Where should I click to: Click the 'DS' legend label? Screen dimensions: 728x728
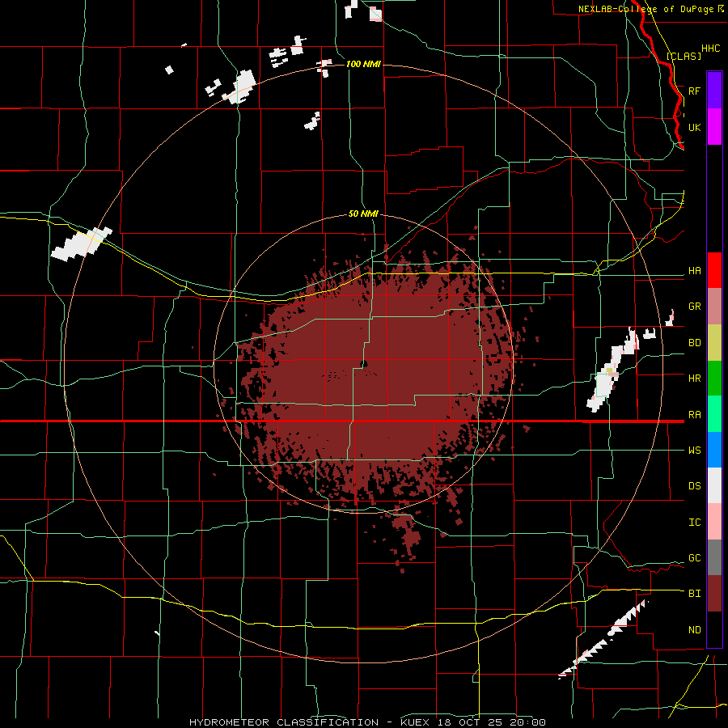tap(695, 485)
